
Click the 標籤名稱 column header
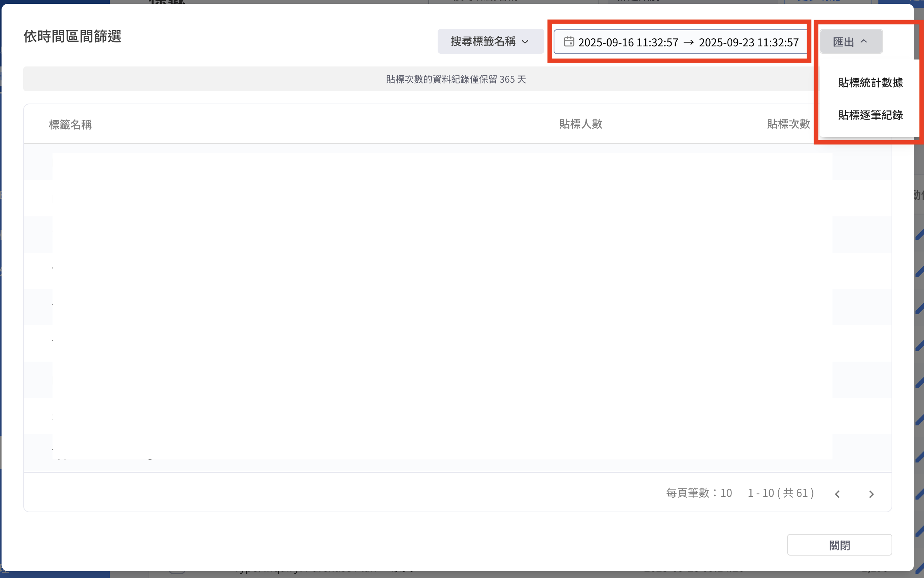70,124
